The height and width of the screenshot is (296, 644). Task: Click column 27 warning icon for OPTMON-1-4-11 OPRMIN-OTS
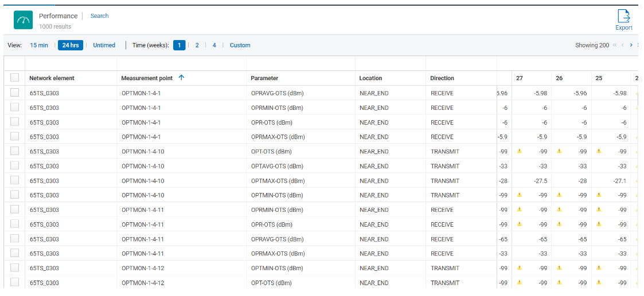point(519,210)
